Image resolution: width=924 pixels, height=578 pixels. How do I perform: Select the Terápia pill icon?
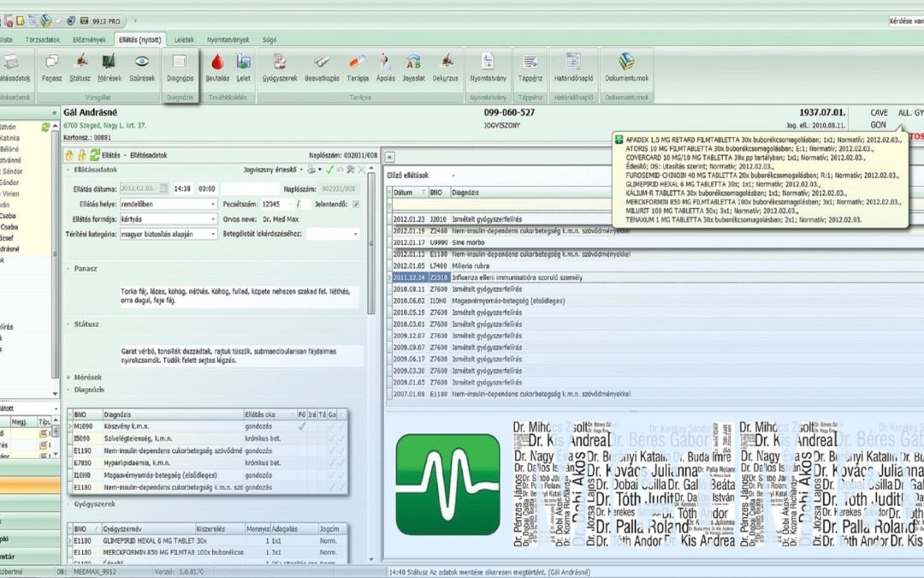pos(357,67)
